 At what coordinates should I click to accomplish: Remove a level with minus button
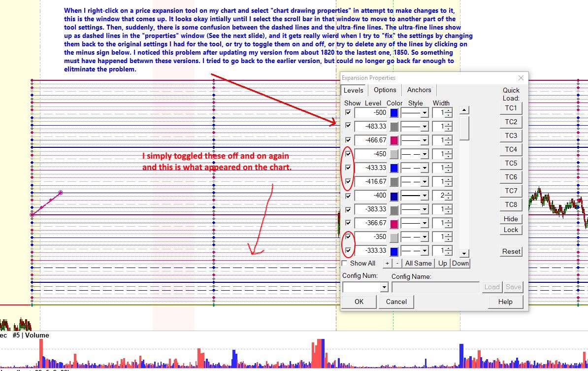pos(397,263)
